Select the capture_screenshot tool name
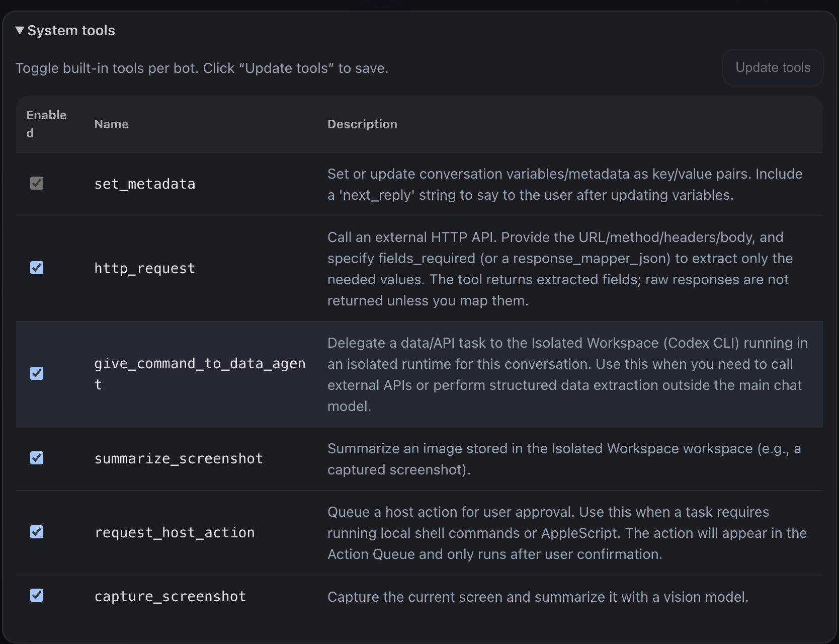Screen dimensions: 839x644 (170, 597)
